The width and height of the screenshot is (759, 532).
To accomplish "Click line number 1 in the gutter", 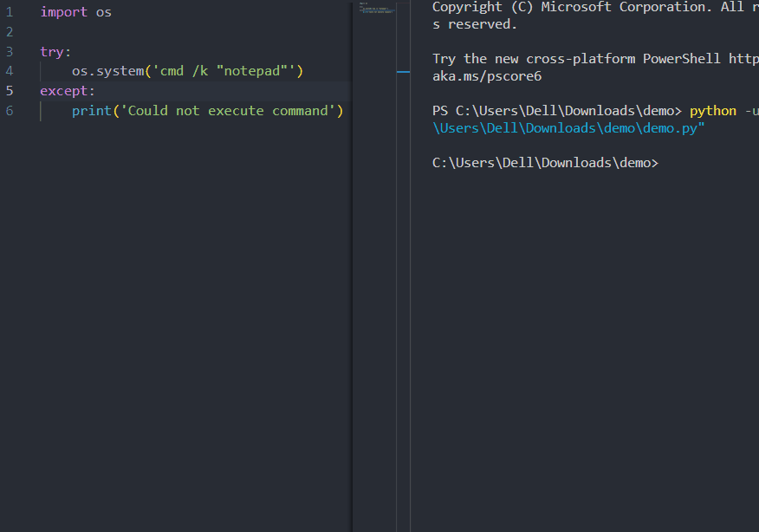I will [9, 12].
